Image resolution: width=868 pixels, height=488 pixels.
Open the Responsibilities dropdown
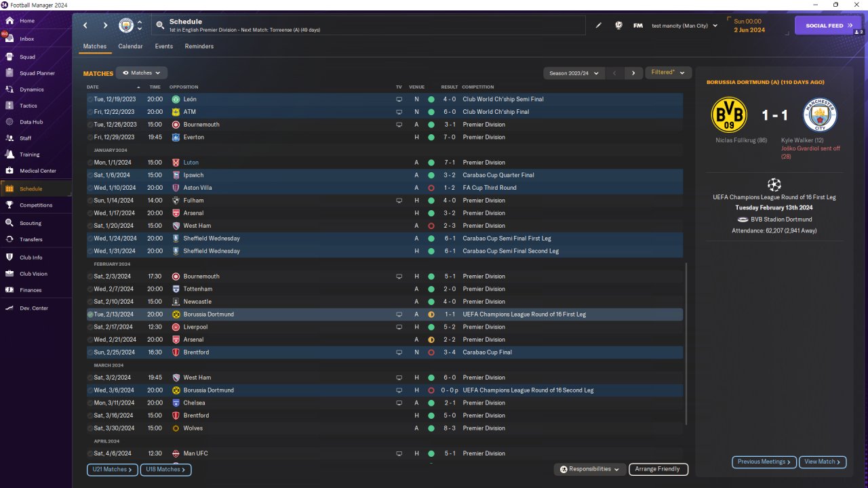point(589,469)
